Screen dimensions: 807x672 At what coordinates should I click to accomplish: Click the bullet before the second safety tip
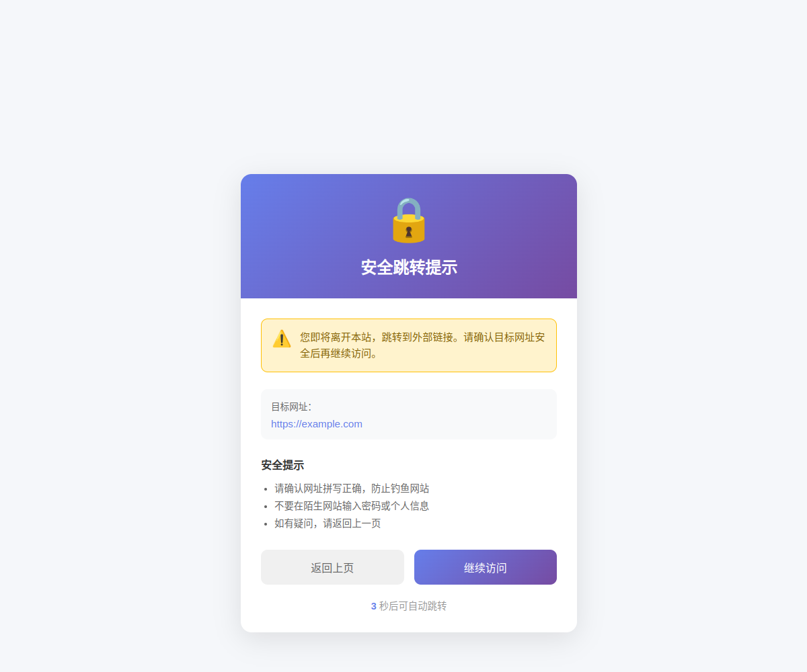pyautogui.click(x=266, y=507)
